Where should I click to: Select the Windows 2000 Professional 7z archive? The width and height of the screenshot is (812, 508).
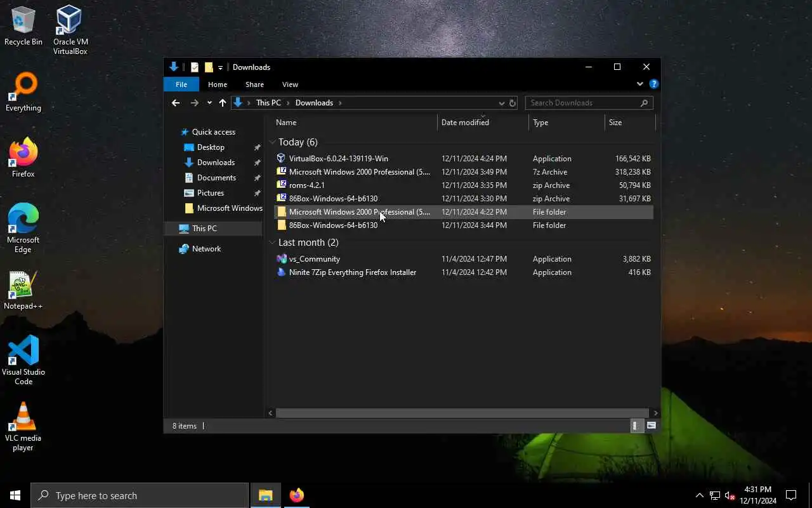coord(463,172)
